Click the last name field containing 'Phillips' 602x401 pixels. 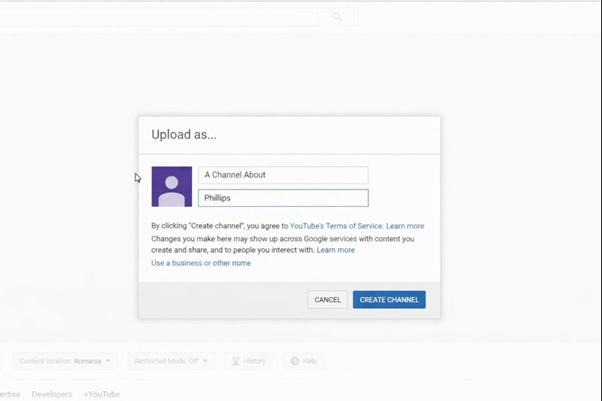(x=283, y=198)
